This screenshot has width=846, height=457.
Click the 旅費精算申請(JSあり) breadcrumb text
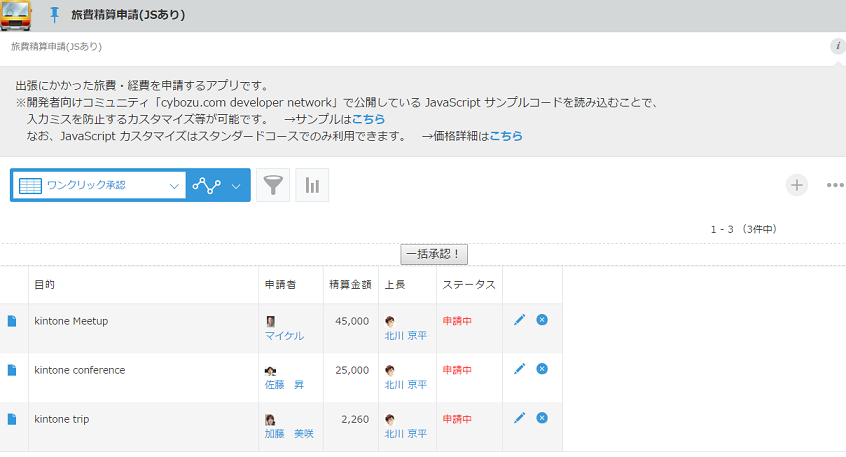point(57,46)
